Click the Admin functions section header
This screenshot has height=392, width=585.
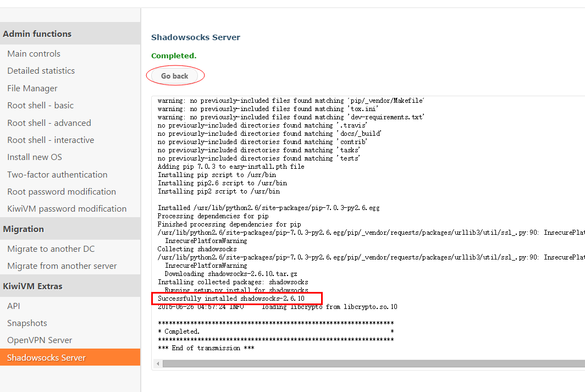pyautogui.click(x=70, y=34)
